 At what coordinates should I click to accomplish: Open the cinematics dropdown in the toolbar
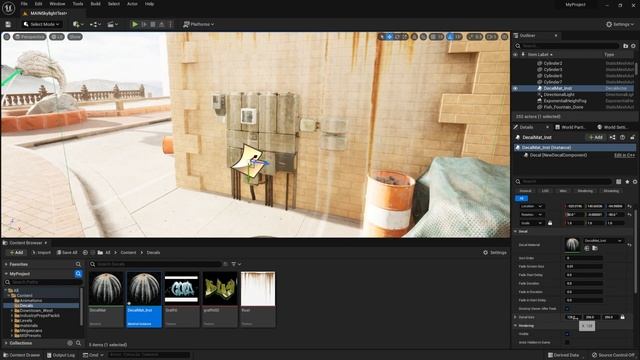(112, 24)
